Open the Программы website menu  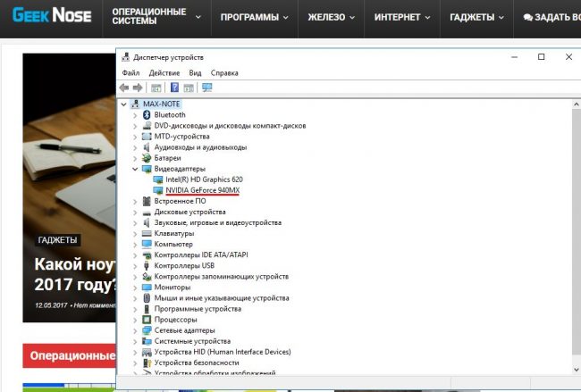tap(254, 17)
